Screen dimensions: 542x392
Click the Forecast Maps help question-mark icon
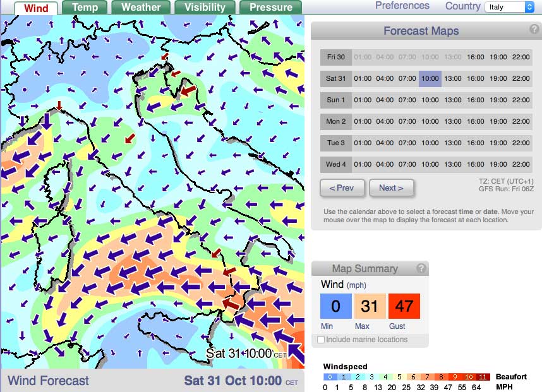tap(534, 29)
